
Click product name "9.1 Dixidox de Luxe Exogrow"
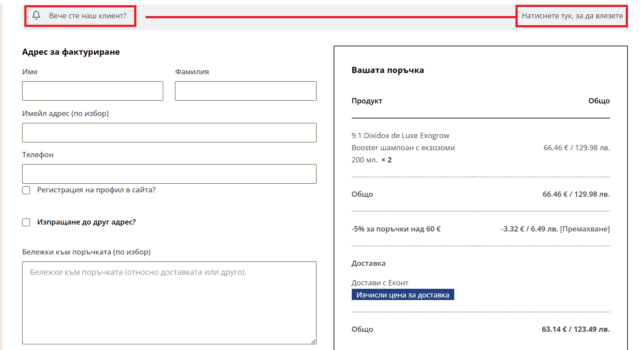click(400, 135)
